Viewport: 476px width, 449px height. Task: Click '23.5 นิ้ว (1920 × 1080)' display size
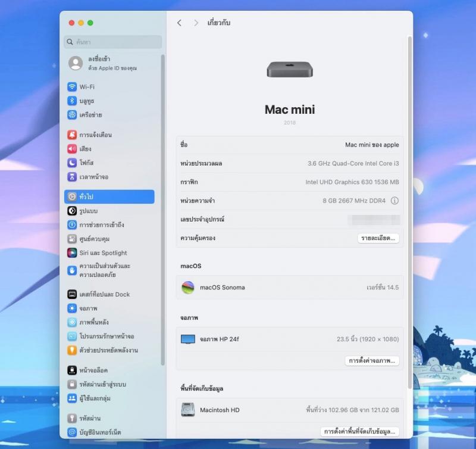[368, 339]
